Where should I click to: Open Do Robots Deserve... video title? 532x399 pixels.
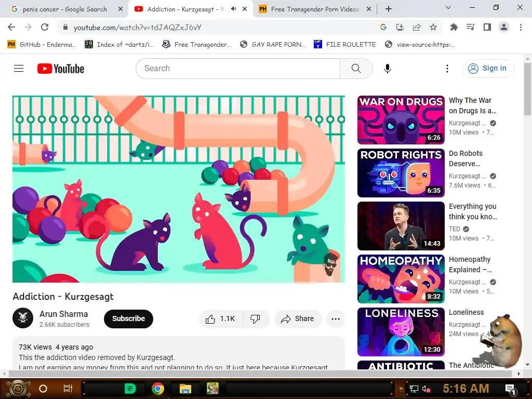tap(465, 158)
